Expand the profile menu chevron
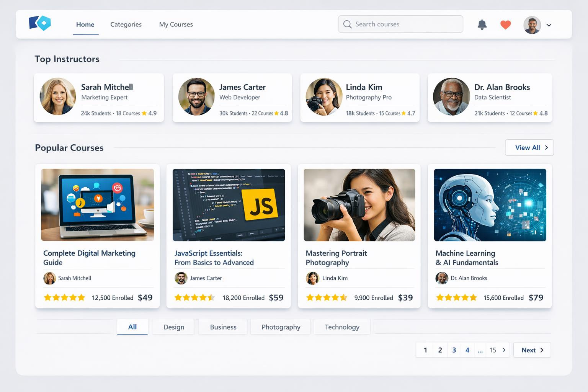The width and height of the screenshot is (588, 392). 549,25
